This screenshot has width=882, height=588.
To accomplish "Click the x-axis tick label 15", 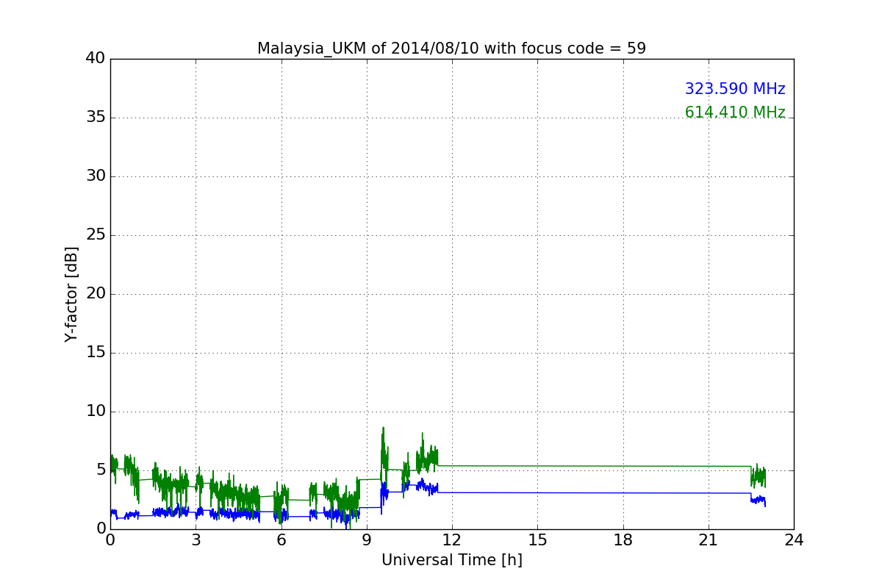I will click(x=537, y=540).
